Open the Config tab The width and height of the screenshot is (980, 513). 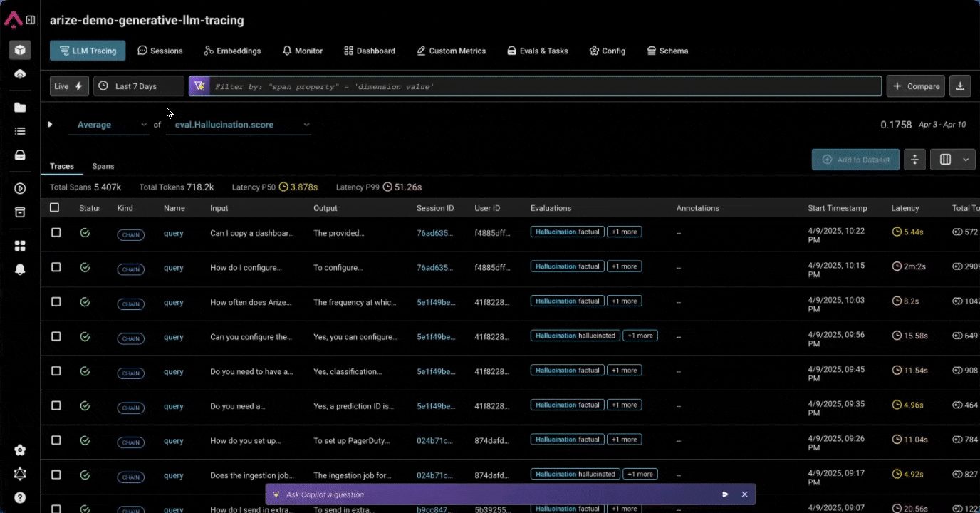[x=608, y=51]
